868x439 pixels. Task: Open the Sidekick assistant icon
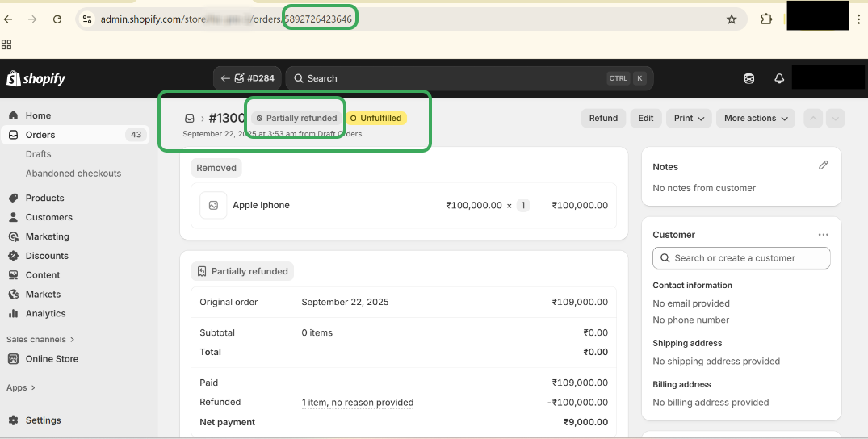[749, 78]
